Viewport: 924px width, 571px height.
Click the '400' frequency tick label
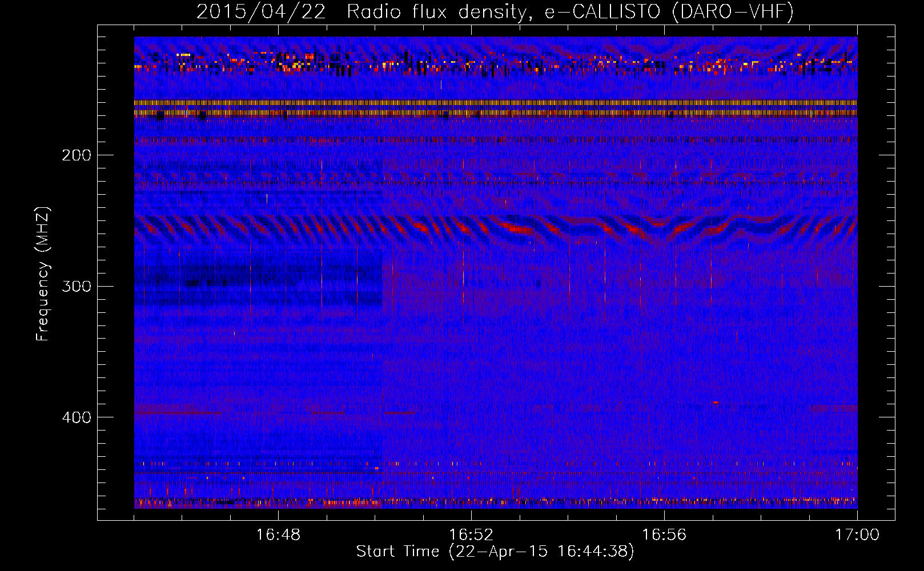76,417
